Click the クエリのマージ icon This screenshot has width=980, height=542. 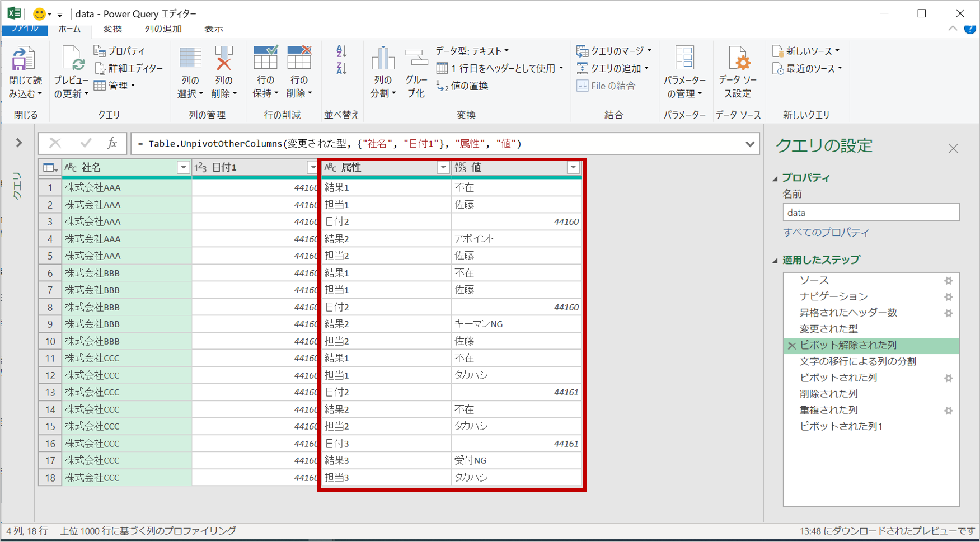point(614,50)
